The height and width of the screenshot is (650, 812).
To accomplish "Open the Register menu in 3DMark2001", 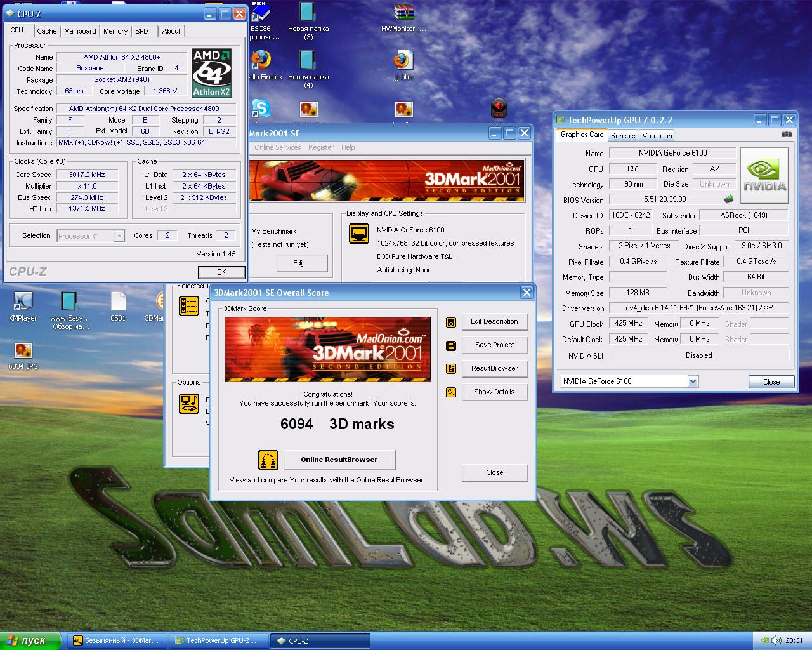I will [321, 147].
